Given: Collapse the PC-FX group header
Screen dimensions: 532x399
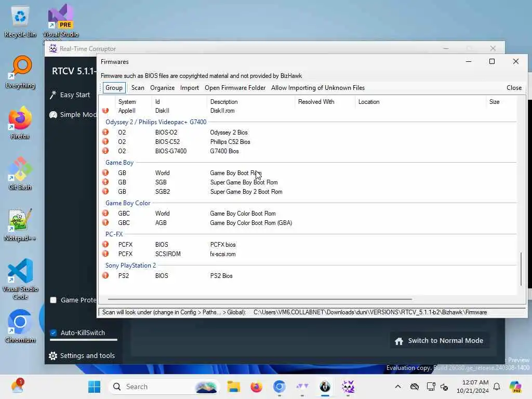Looking at the screenshot, I should click(114, 234).
